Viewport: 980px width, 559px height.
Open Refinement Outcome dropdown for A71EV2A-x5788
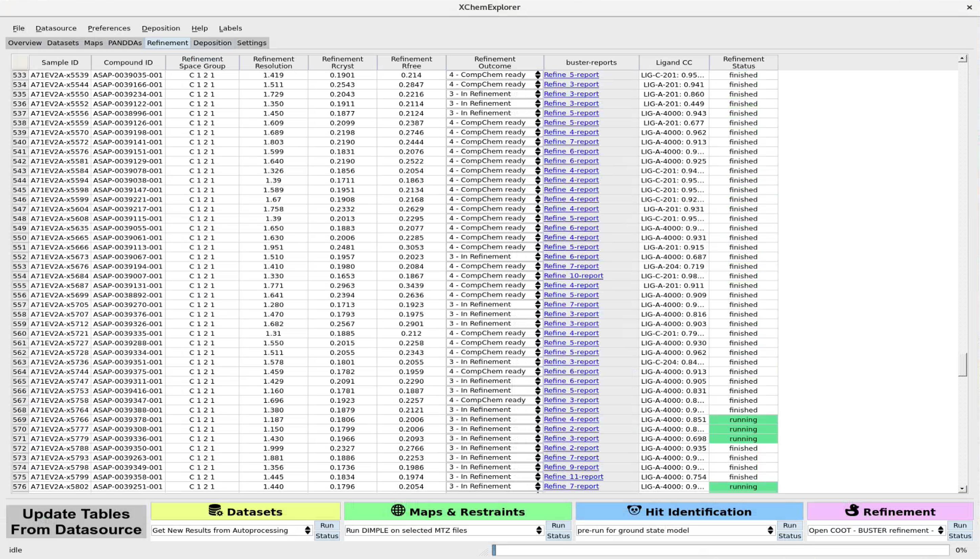(x=495, y=448)
